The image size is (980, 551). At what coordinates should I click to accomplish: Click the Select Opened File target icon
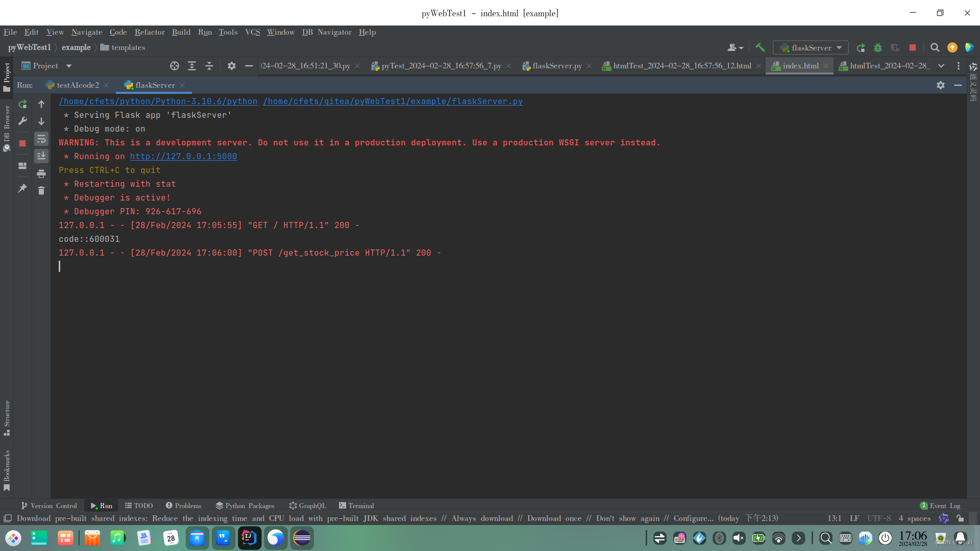175,66
